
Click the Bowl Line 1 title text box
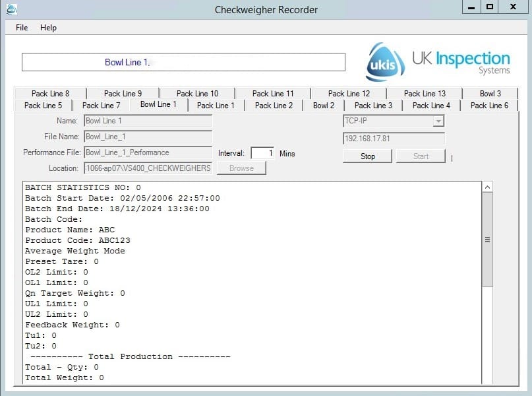(x=183, y=63)
